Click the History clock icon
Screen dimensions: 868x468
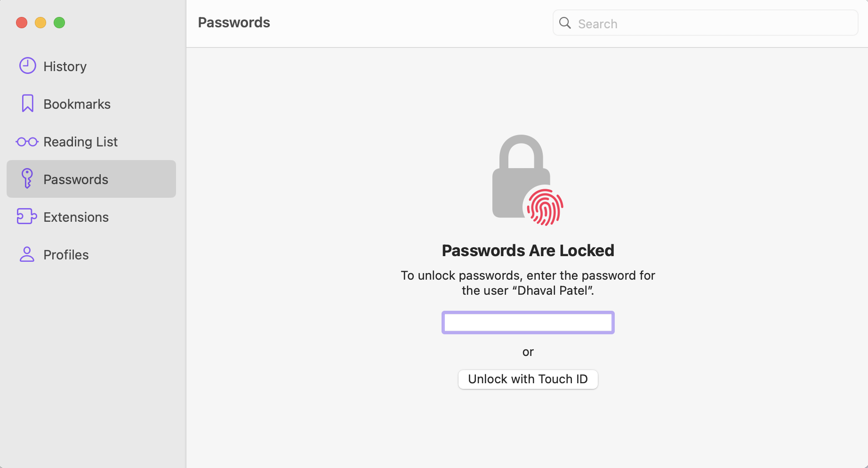point(27,66)
